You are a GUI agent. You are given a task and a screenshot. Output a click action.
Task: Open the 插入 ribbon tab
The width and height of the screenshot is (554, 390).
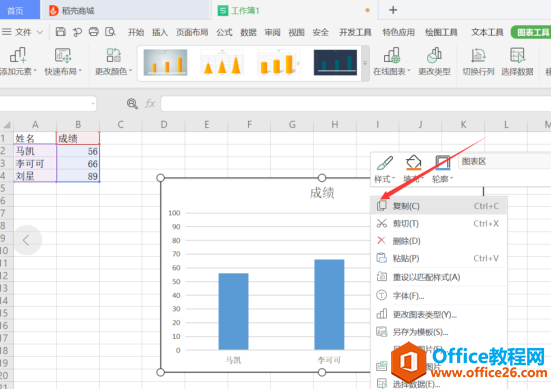pos(160,32)
